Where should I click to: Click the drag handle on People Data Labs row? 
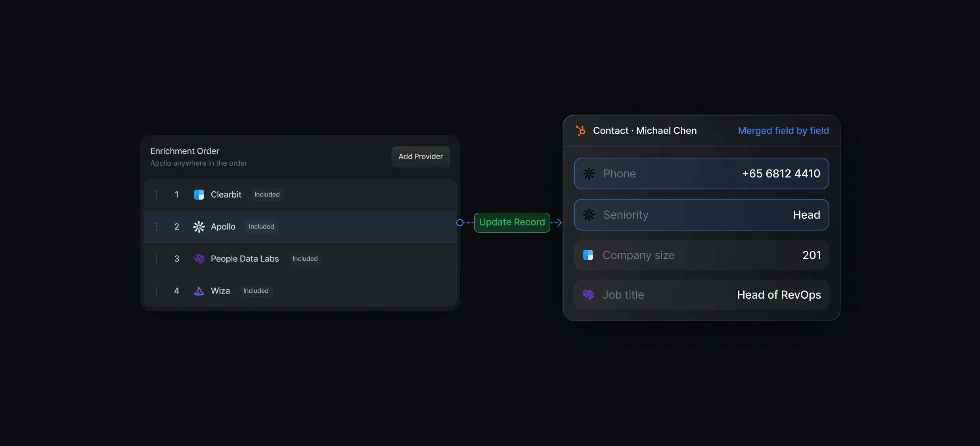point(157,259)
